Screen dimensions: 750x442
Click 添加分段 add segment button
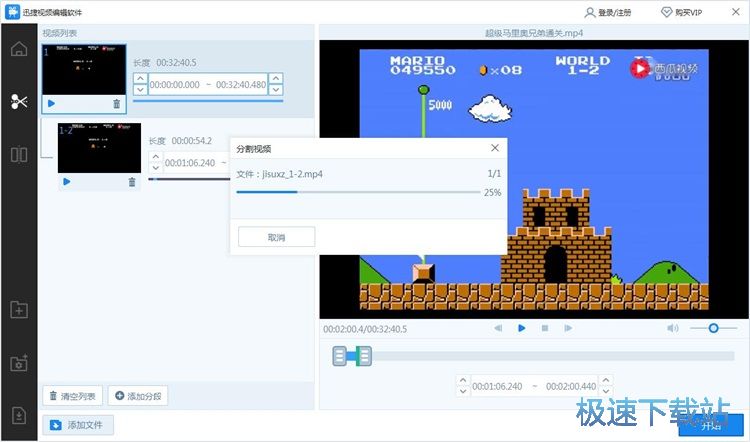(x=138, y=396)
